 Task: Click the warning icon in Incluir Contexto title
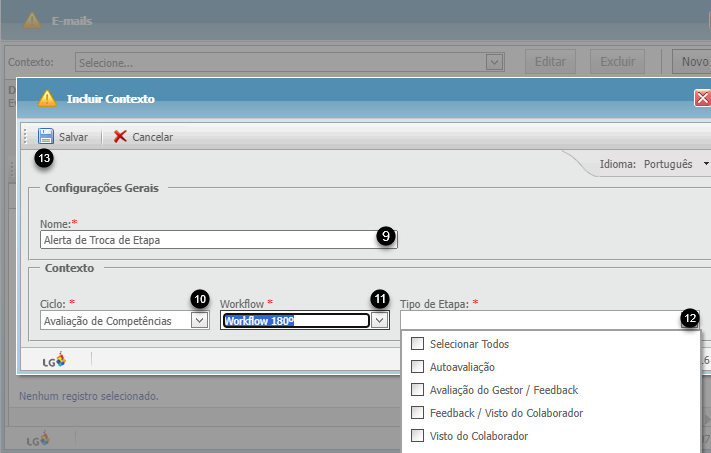pos(47,98)
